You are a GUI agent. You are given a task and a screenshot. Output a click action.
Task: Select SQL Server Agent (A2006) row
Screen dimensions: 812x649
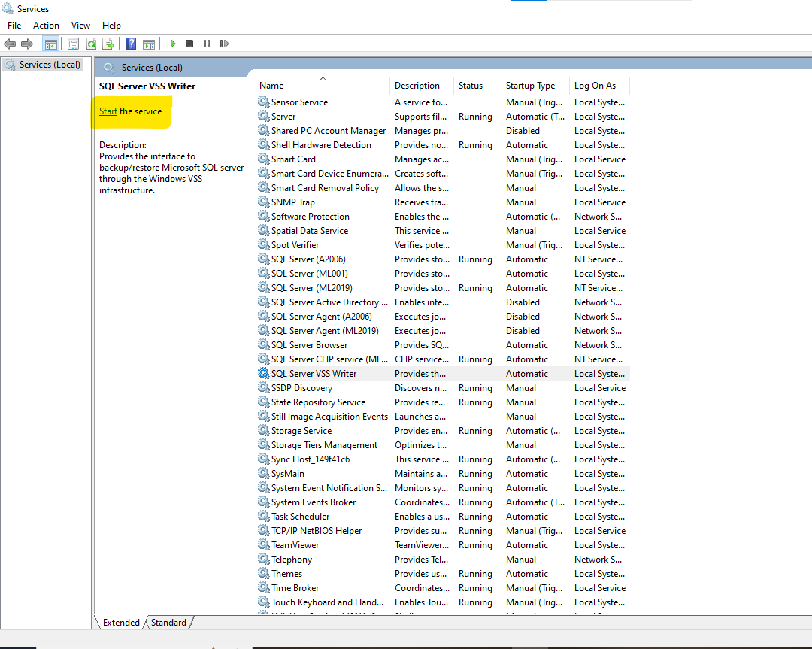coord(444,316)
